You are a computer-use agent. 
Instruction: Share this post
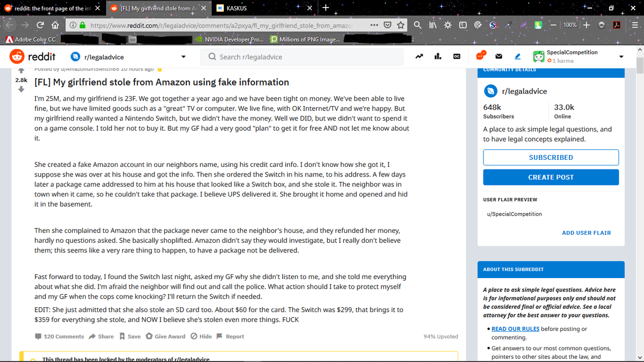tap(101, 336)
